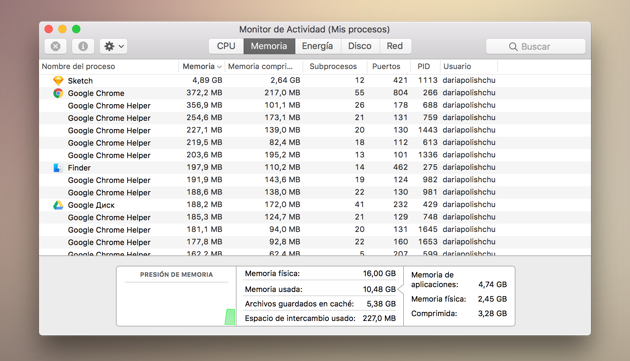Click into the Buscar search field
Image resolution: width=630 pixels, height=361 pixels.
536,47
